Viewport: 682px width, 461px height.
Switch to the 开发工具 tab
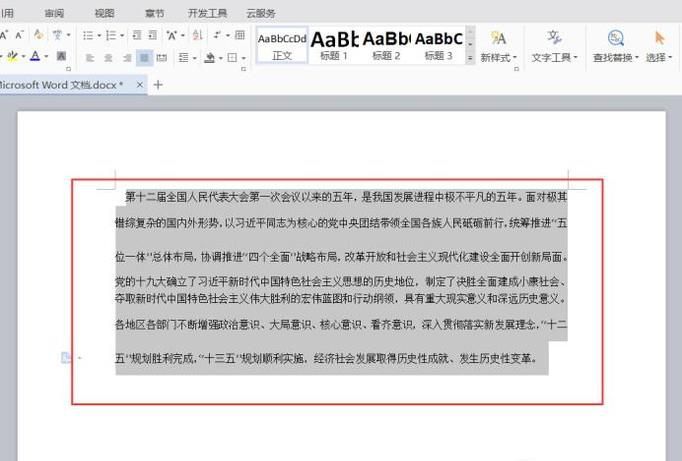click(x=207, y=13)
